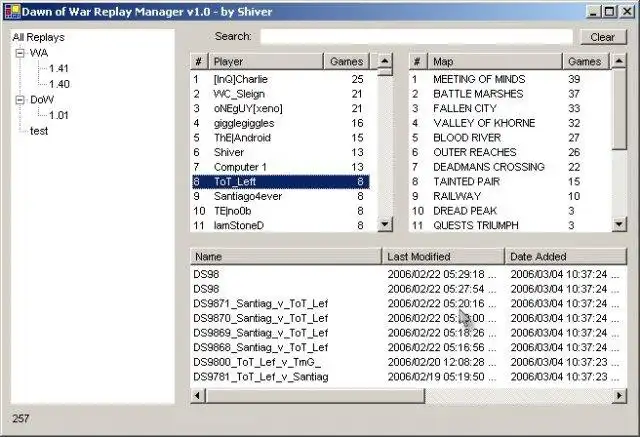Image resolution: width=640 pixels, height=437 pixels.
Task: Select map TAINTED PAIR
Action: tap(510, 182)
